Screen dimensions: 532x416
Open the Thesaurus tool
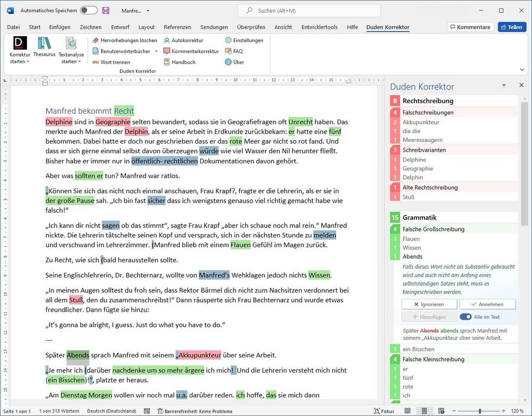(45, 47)
